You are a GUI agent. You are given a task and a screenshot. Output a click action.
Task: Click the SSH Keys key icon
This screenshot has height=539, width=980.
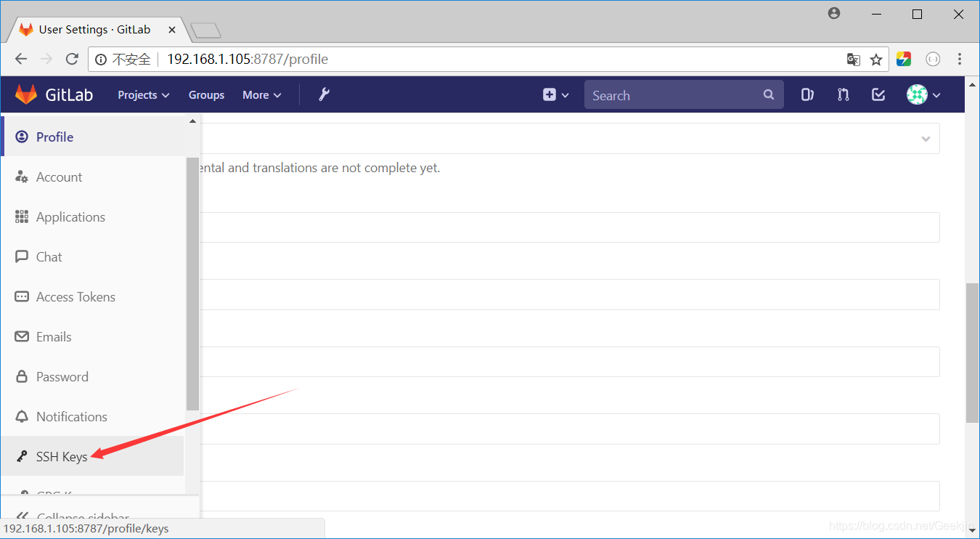click(22, 456)
